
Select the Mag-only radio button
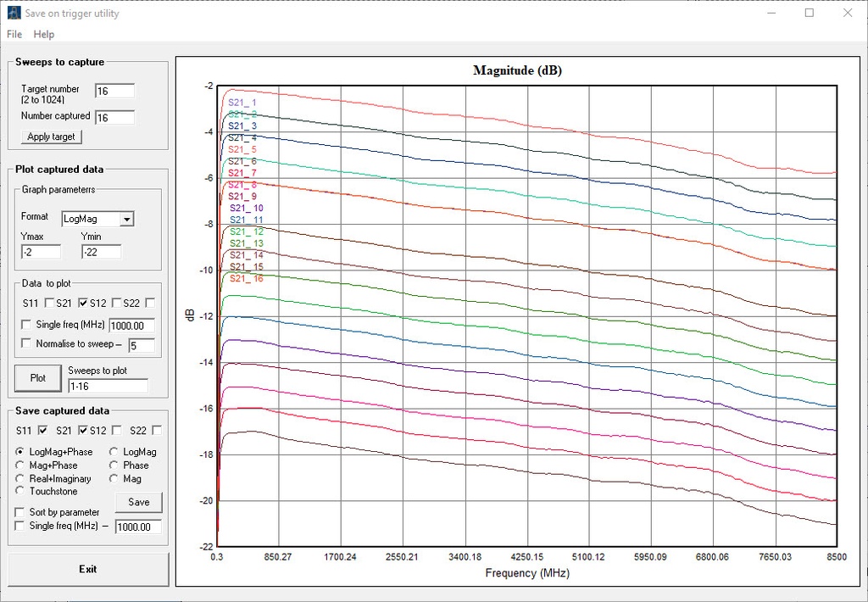[x=114, y=478]
